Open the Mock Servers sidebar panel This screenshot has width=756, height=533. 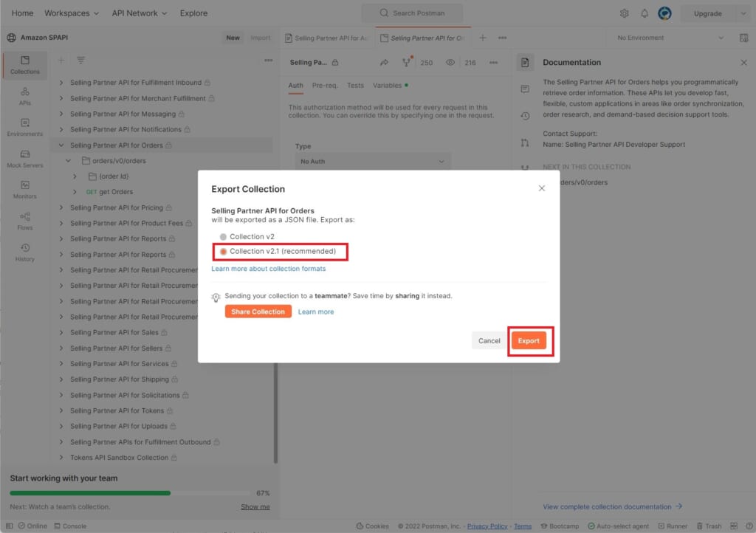point(25,159)
